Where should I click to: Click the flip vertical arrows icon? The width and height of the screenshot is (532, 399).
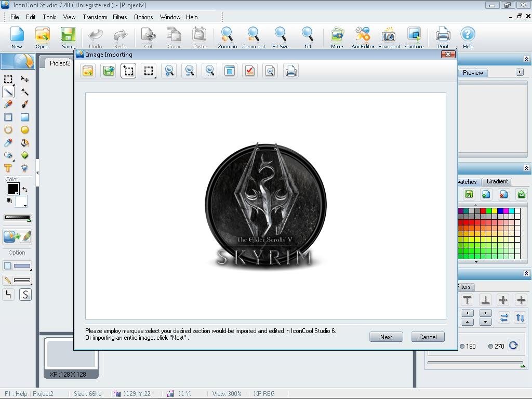(x=520, y=317)
